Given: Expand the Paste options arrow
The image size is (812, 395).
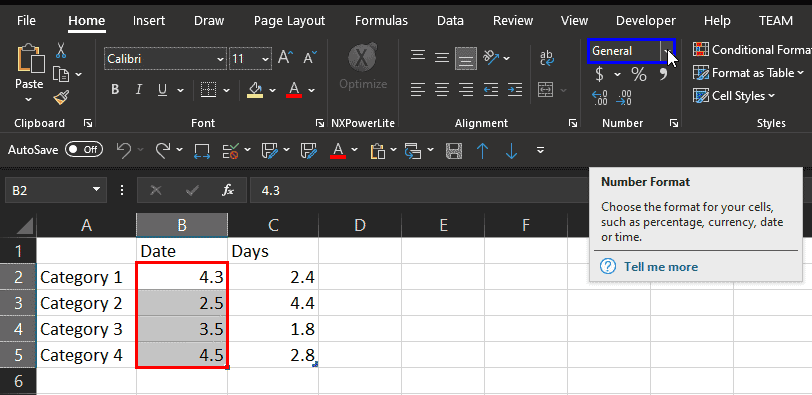Looking at the screenshot, I should pyautogui.click(x=29, y=99).
